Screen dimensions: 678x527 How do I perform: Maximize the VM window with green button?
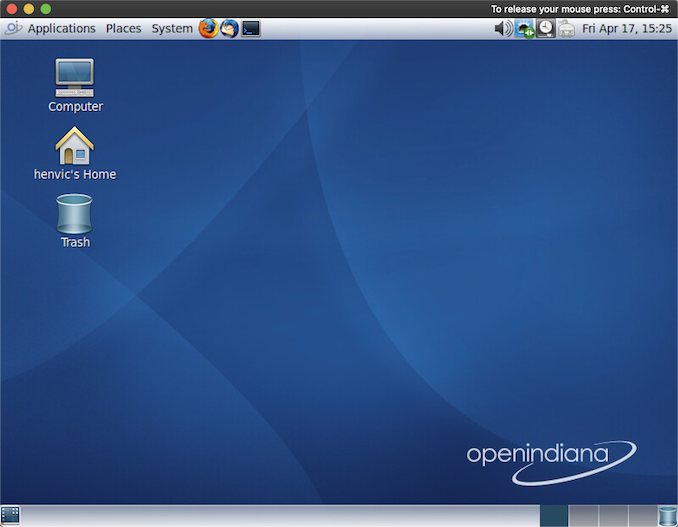[x=45, y=9]
